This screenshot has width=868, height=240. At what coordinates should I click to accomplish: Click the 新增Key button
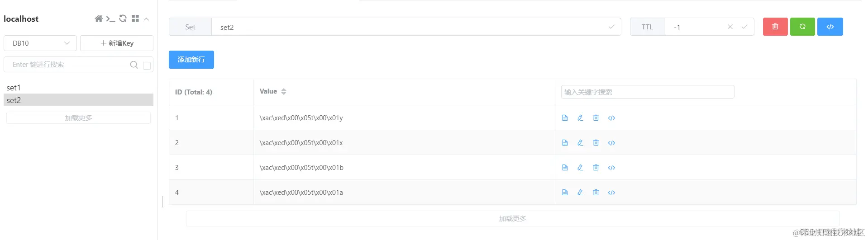tap(117, 43)
